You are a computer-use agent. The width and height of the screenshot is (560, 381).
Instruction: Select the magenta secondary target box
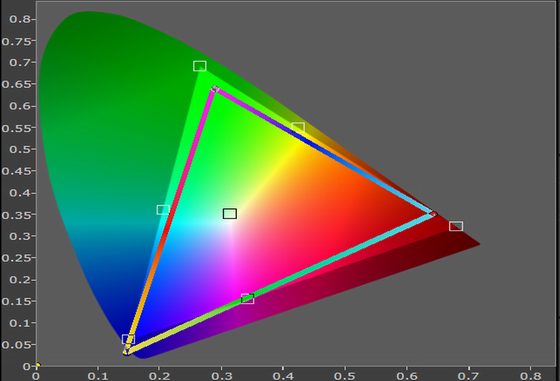coord(248,299)
